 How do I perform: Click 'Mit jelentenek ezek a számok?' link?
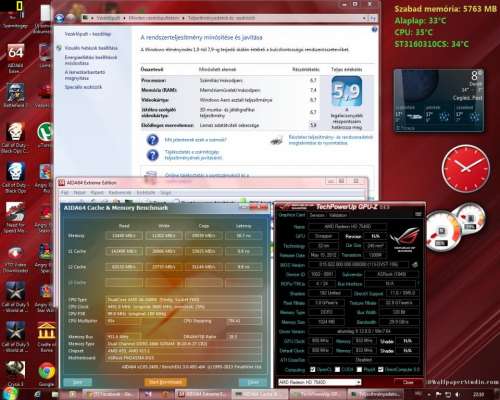195,140
